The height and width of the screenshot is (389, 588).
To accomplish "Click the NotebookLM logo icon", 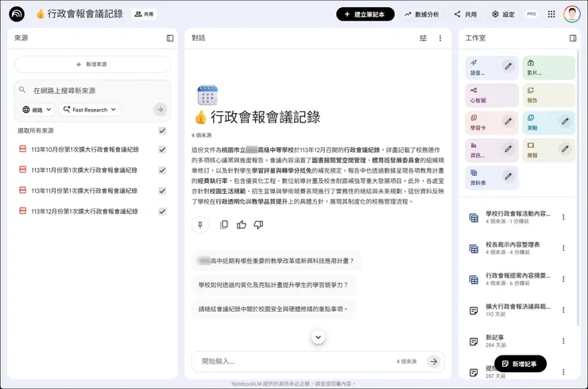I will point(17,14).
